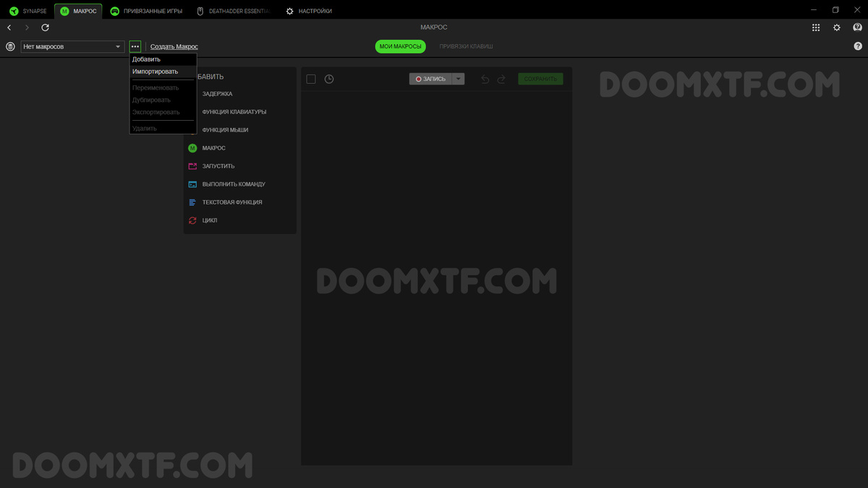Open the apps grid icon top right
Screen dimensions: 868x488
tap(816, 27)
